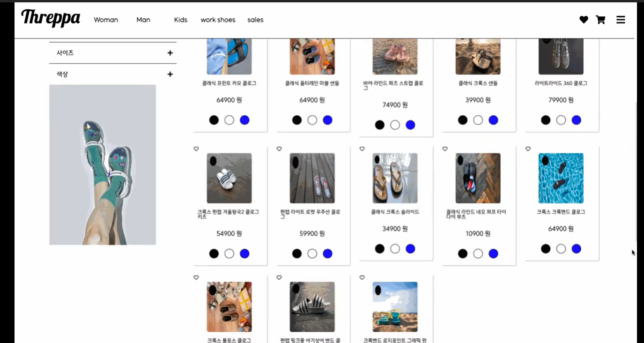Image resolution: width=644 pixels, height=343 pixels.
Task: Select white color for 바야 라인드 퍼즈 스트랩 클로그
Action: [x=395, y=125]
